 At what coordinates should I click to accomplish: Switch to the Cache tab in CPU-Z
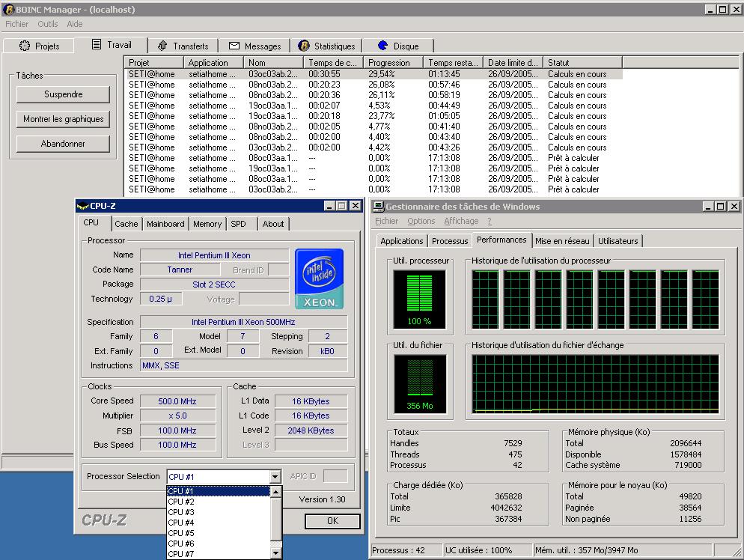click(x=126, y=224)
